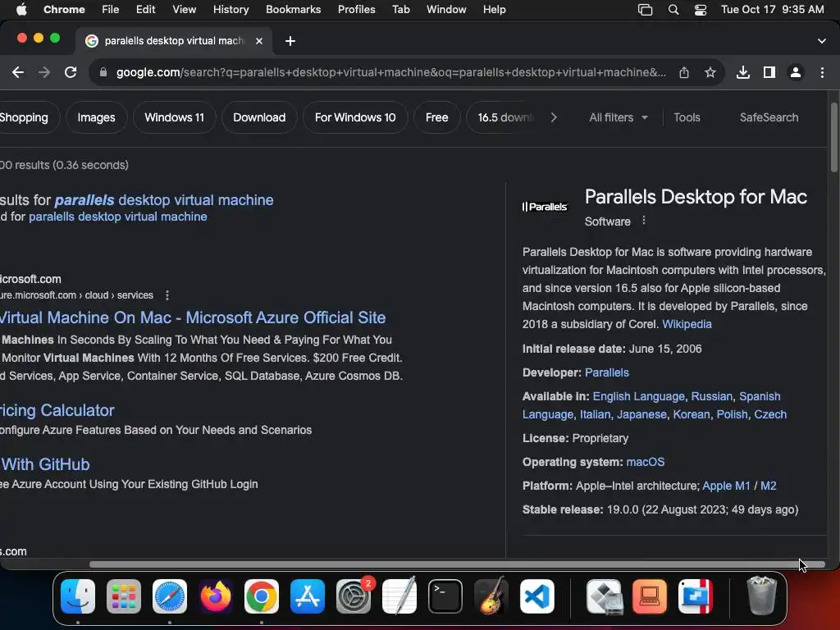Click the Stage Manager windows icon in menu bar
The height and width of the screenshot is (630, 840).
tap(645, 10)
